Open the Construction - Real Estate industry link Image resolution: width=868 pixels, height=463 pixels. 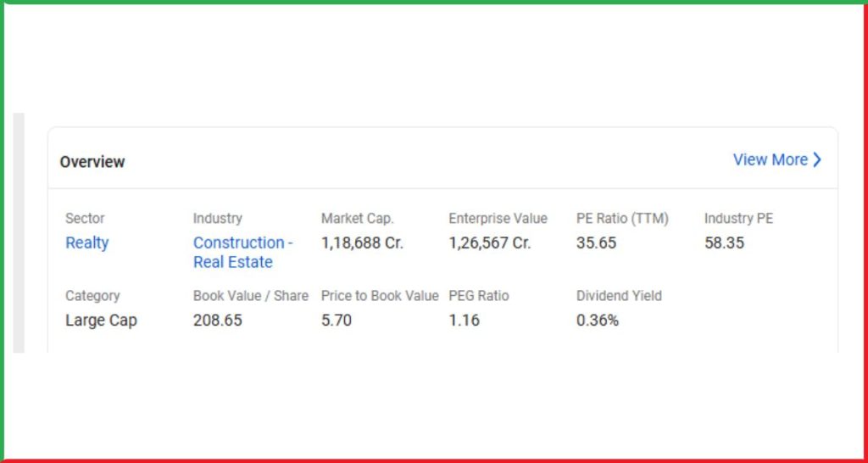[242, 253]
